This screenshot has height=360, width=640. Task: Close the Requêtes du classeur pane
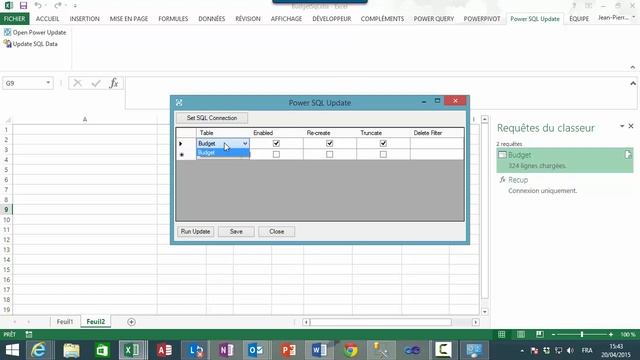tap(631, 126)
